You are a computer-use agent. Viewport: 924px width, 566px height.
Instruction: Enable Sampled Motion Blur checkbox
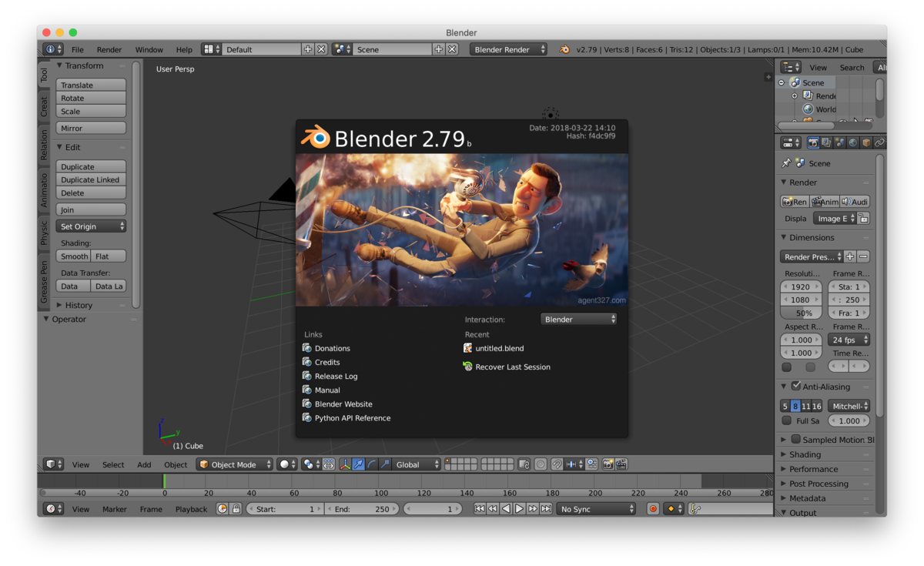(x=795, y=439)
